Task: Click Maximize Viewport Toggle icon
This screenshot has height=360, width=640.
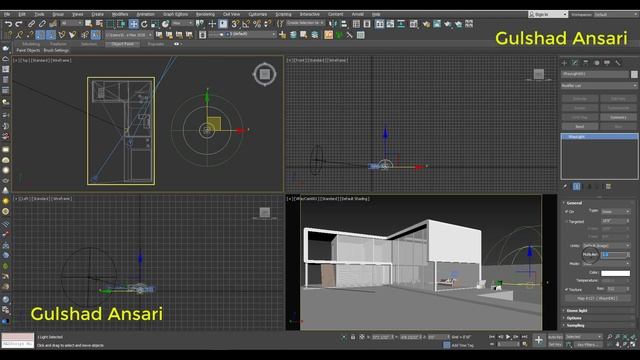Action: [633, 345]
